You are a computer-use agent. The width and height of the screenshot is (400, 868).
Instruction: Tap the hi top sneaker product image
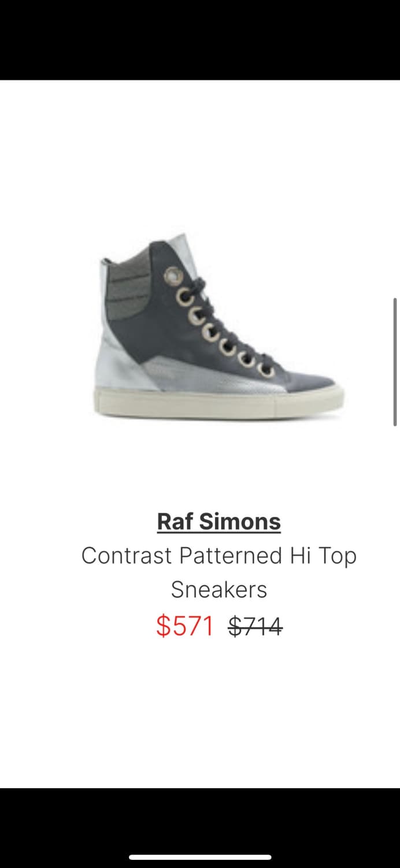219,326
